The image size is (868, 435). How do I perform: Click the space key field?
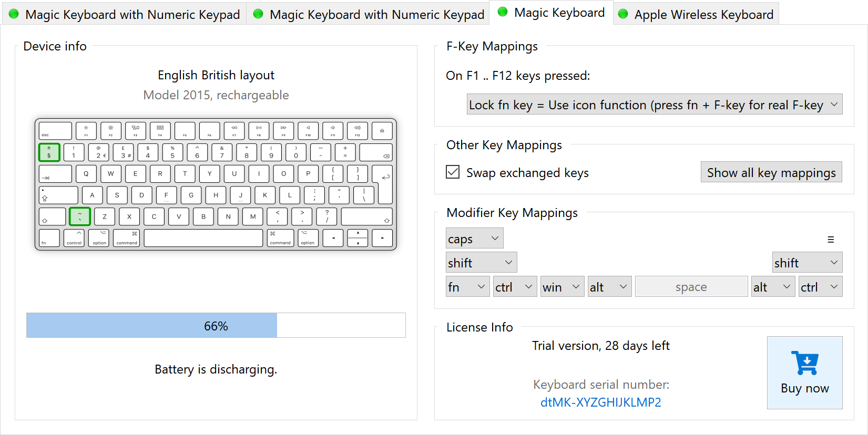tap(691, 287)
